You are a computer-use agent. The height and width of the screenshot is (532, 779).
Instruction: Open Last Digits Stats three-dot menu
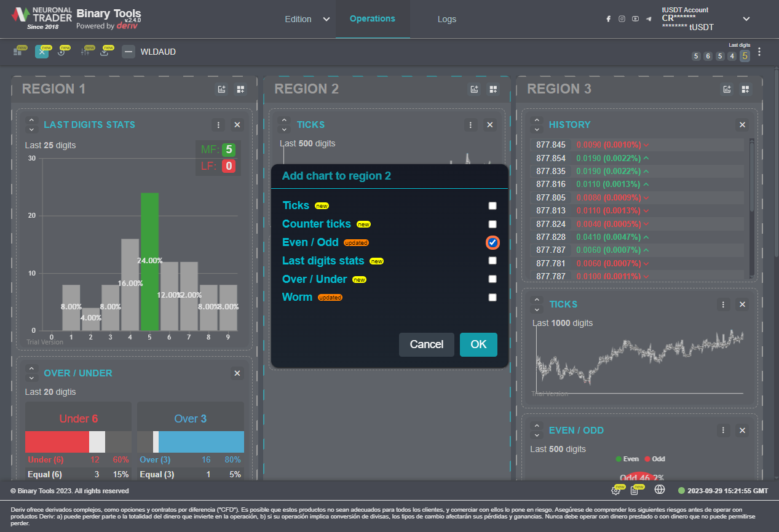tap(218, 125)
